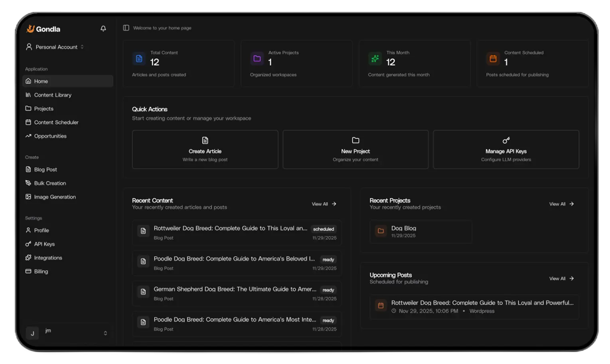The image size is (610, 364).
Task: Open Image Generation from the Create section
Action: click(55, 197)
